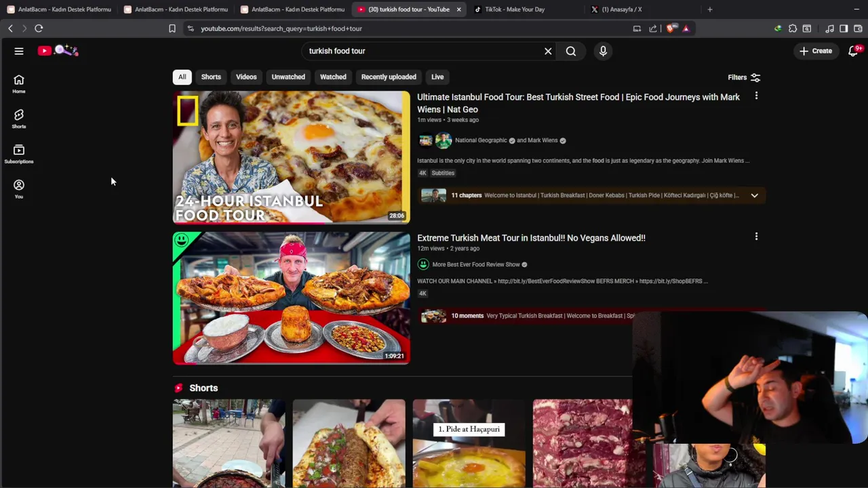Expand the 11 chapters list
868x488 pixels.
pyautogui.click(x=754, y=195)
